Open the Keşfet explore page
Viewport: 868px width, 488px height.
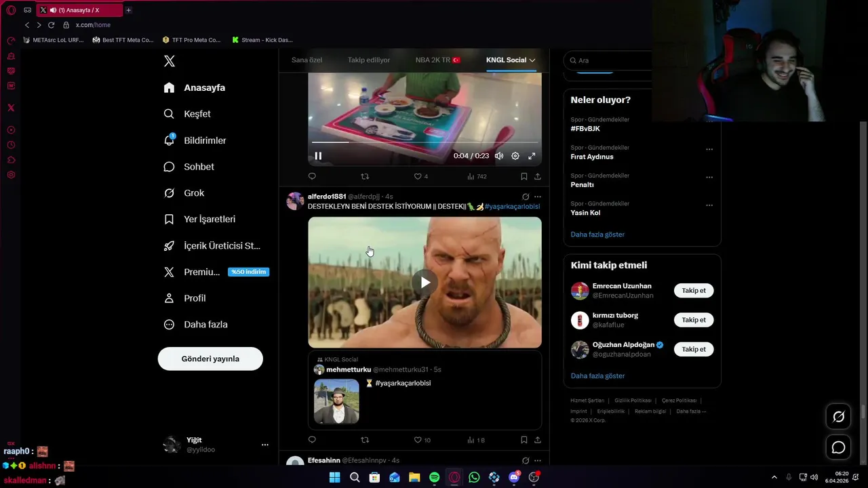click(187, 114)
